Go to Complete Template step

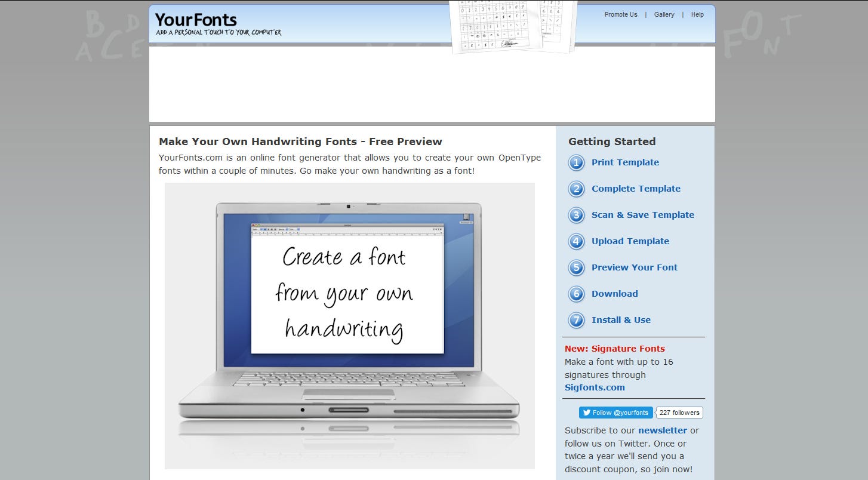pyautogui.click(x=636, y=189)
